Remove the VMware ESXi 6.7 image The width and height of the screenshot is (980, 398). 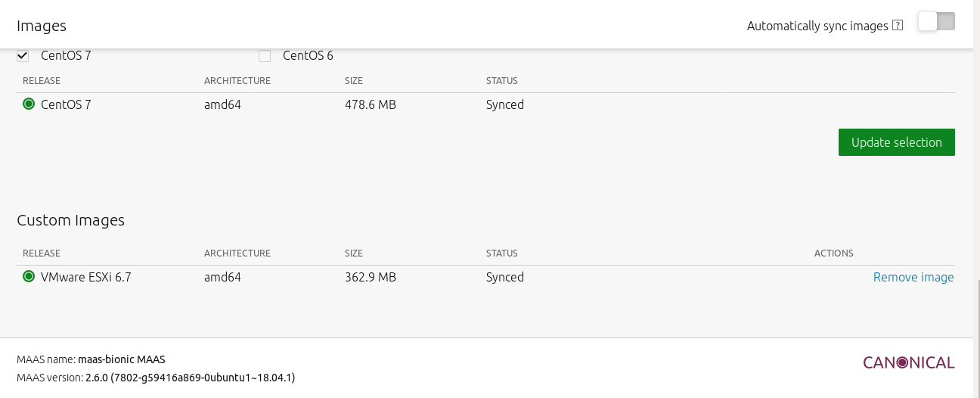[x=913, y=277]
